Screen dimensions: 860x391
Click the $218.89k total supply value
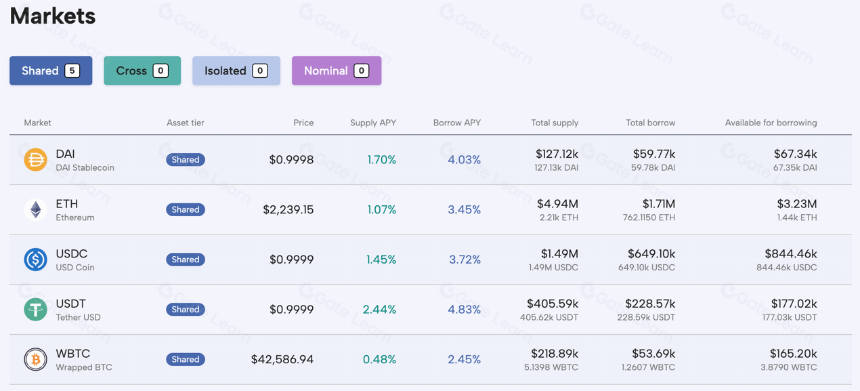555,354
